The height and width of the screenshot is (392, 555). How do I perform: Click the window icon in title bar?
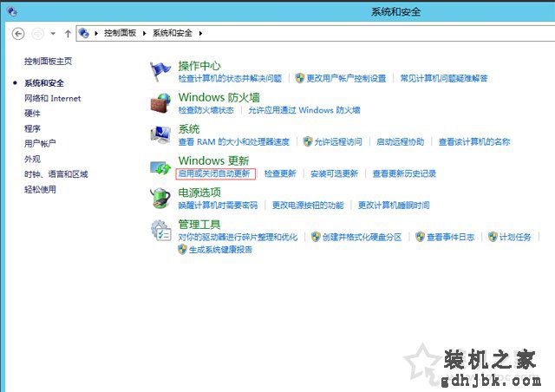pos(11,11)
